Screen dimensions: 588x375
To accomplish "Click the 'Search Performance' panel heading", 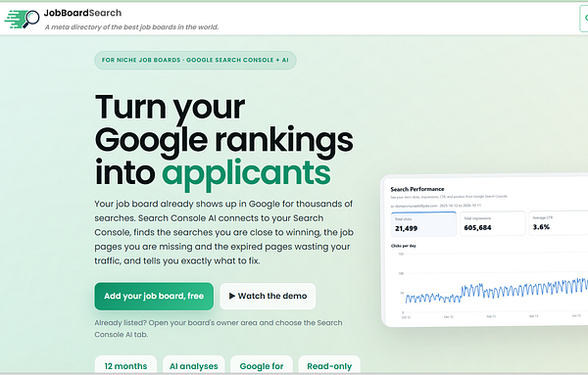I will pyautogui.click(x=417, y=189).
